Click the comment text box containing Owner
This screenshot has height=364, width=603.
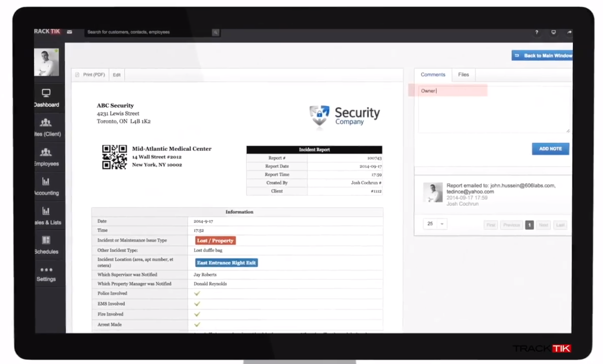point(494,109)
